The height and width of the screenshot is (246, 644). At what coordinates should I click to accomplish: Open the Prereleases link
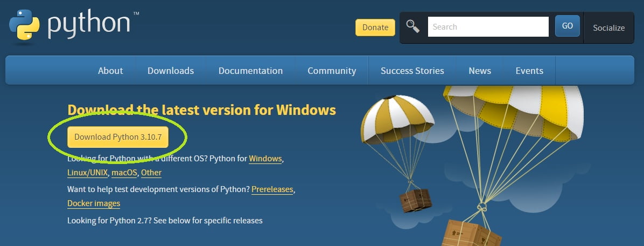(272, 189)
